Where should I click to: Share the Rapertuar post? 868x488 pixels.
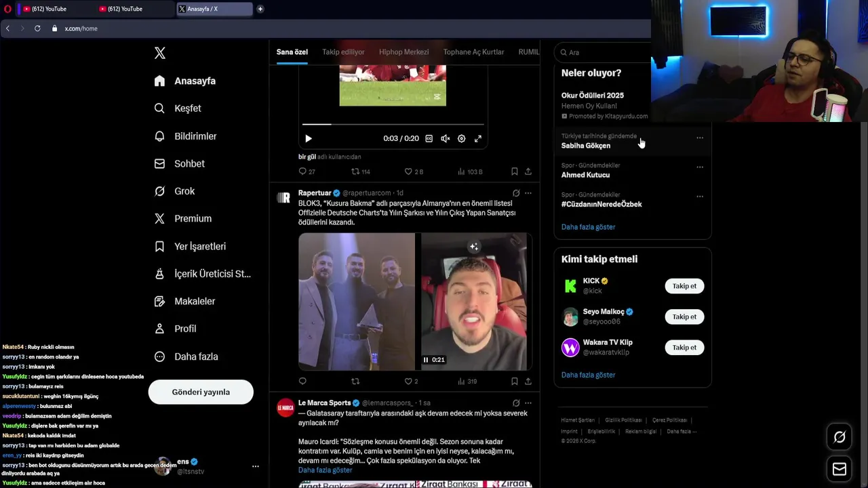click(528, 382)
